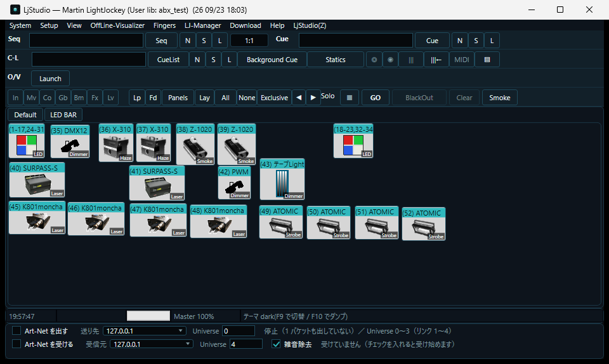The height and width of the screenshot is (364, 609).
Task: Toggle the In palette button
Action: (x=15, y=98)
